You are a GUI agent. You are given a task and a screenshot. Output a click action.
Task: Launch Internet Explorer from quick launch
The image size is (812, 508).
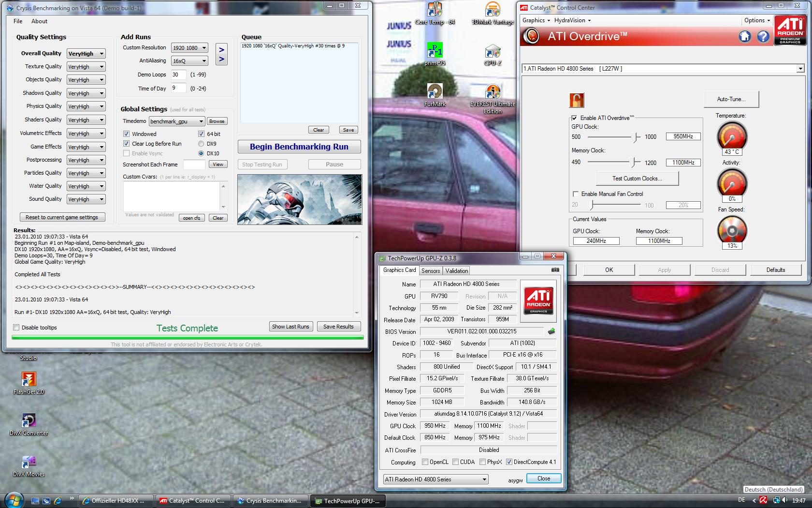(58, 501)
